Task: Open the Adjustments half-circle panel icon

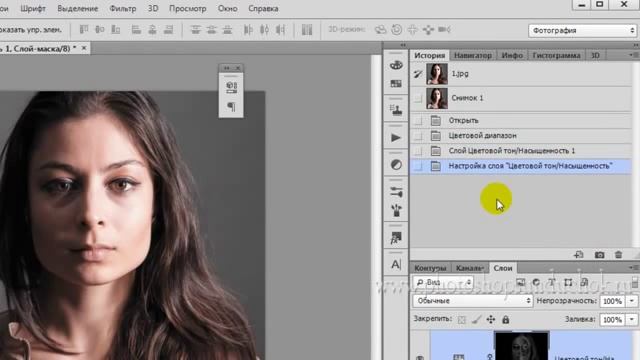Action: [396, 165]
